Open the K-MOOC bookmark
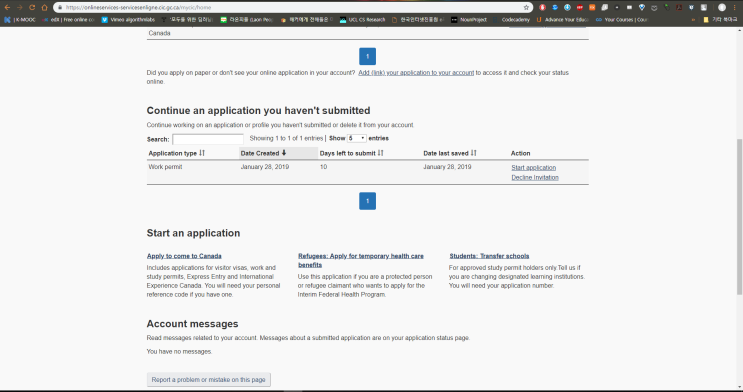This screenshot has width=743, height=392. pyautogui.click(x=19, y=20)
